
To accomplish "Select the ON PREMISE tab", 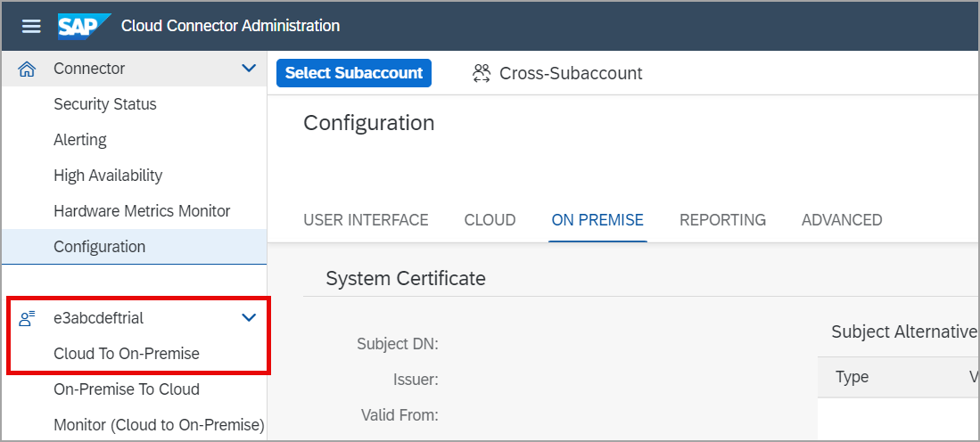I will (x=597, y=220).
